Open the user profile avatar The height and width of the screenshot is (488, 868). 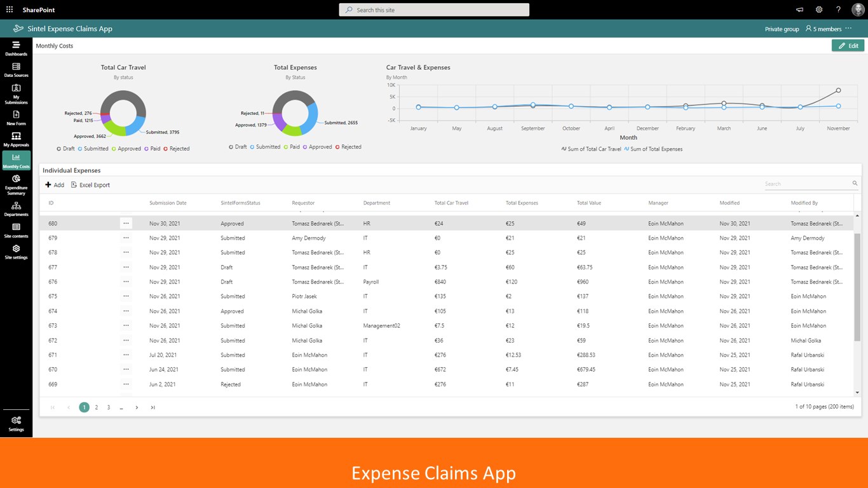857,10
